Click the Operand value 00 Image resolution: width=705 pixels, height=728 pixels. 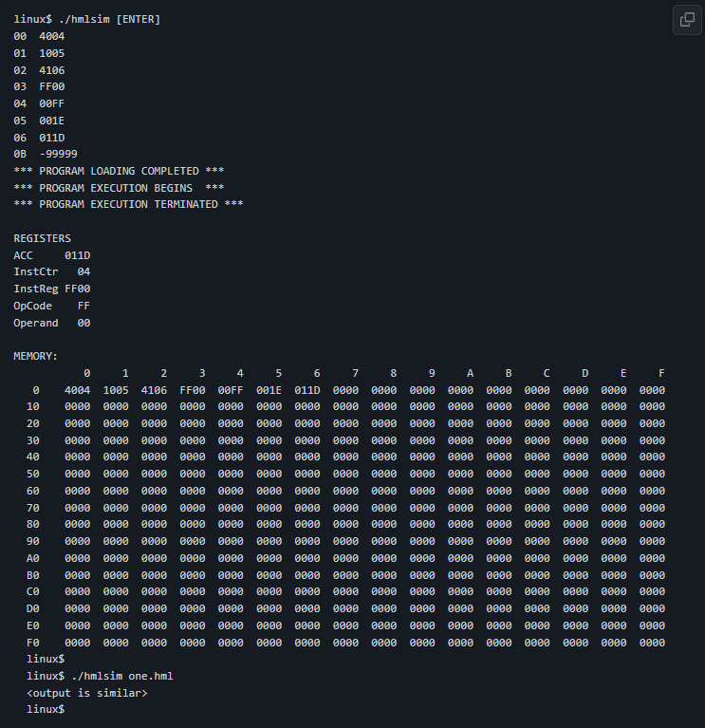pos(84,323)
